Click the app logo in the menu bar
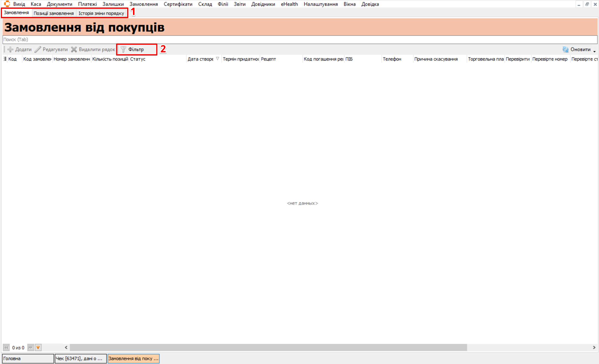The width and height of the screenshot is (599, 364). click(x=7, y=4)
